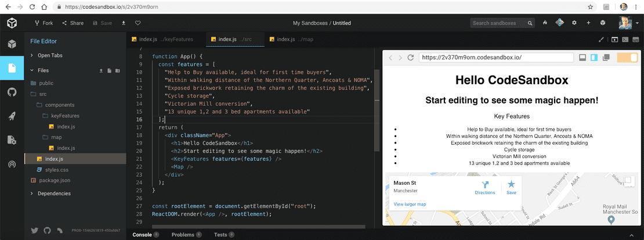Click the Patron diamond badge icon

(x=559, y=23)
